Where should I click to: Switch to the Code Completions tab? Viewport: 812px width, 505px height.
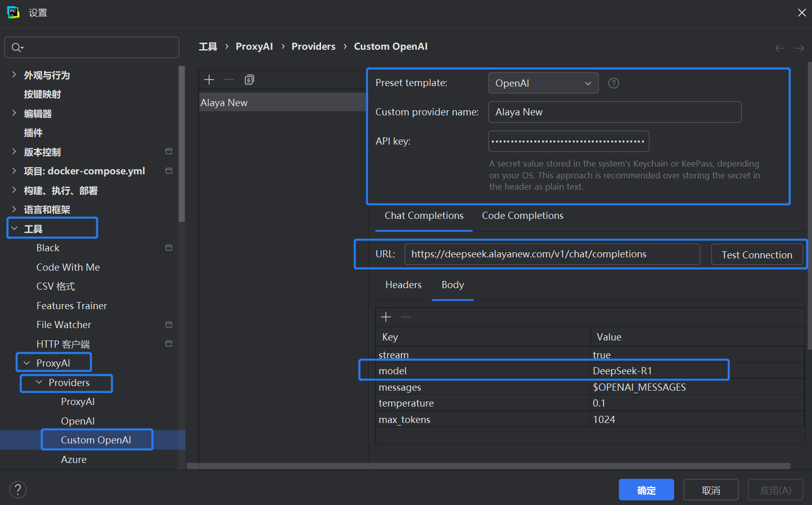522,216
